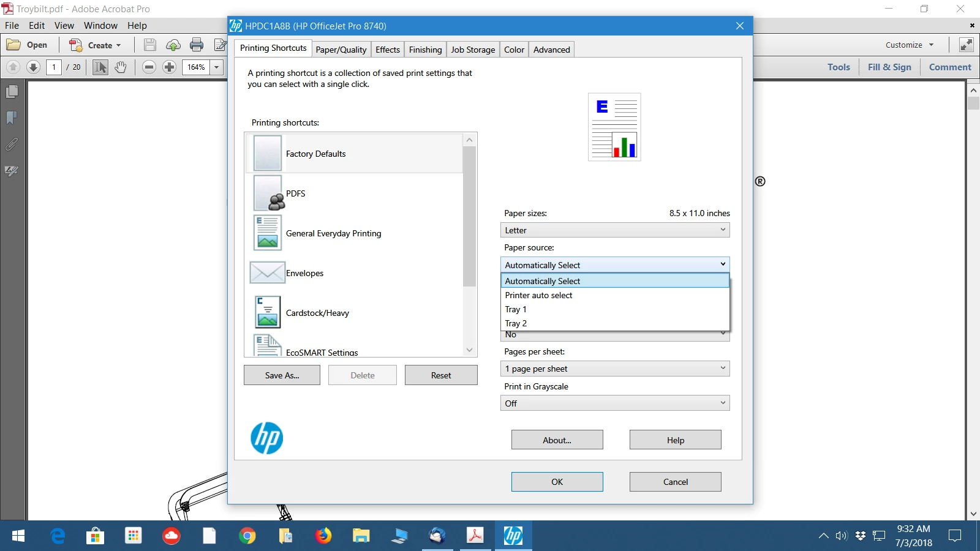
Task: Select the Envelopes printing shortcut
Action: [355, 273]
